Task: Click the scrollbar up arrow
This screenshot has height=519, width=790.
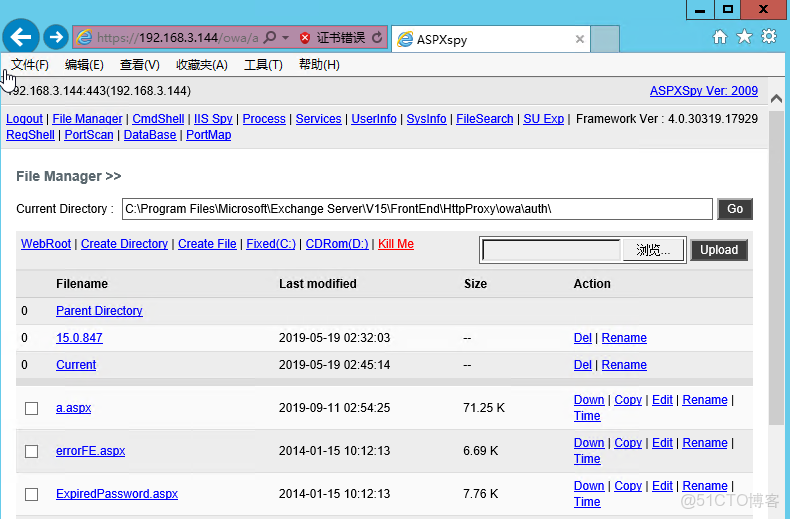Action: coord(776,99)
